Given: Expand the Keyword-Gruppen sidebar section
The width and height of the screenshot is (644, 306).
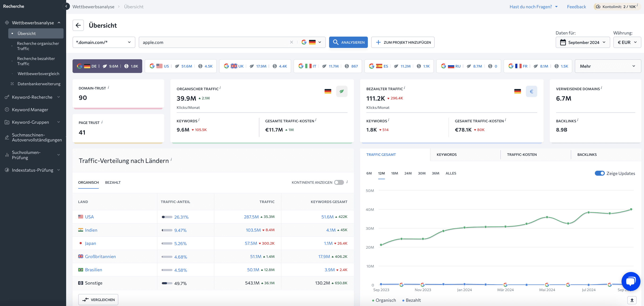Looking at the screenshot, I should [59, 122].
